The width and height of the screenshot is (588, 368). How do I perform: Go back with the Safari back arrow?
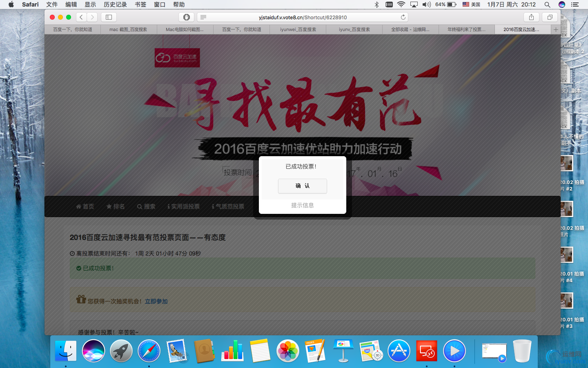pos(81,17)
